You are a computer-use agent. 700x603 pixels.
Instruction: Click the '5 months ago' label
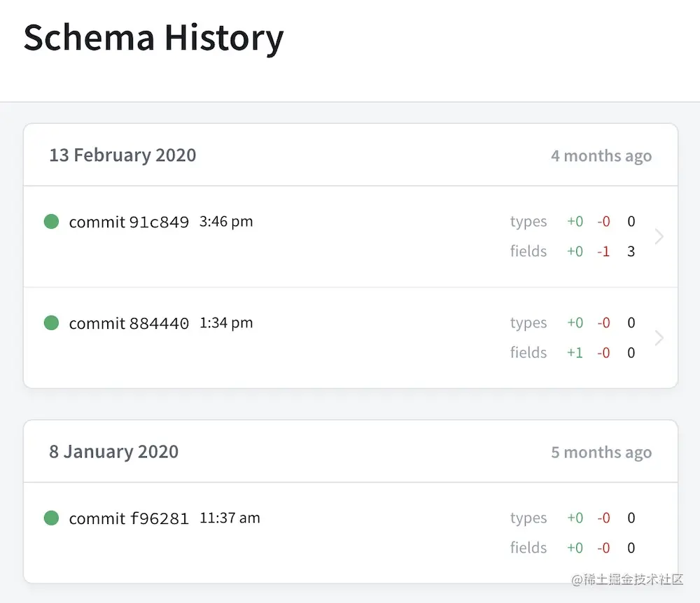click(601, 453)
